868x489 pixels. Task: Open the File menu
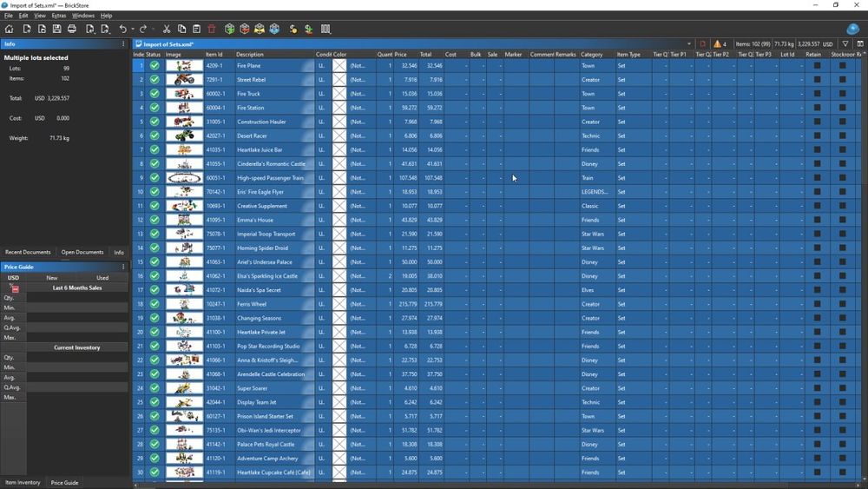coord(9,16)
